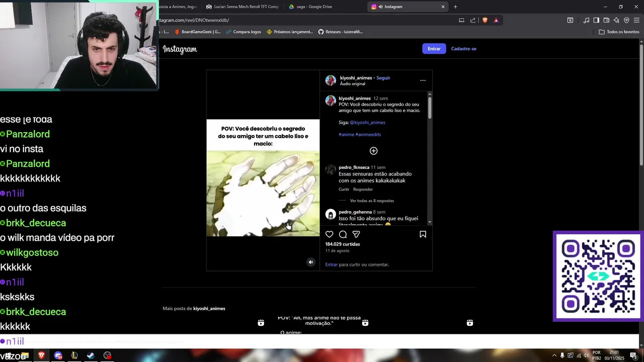Click the Brave icon in the taskbar
Image resolution: width=644 pixels, height=362 pixels.
[42, 355]
